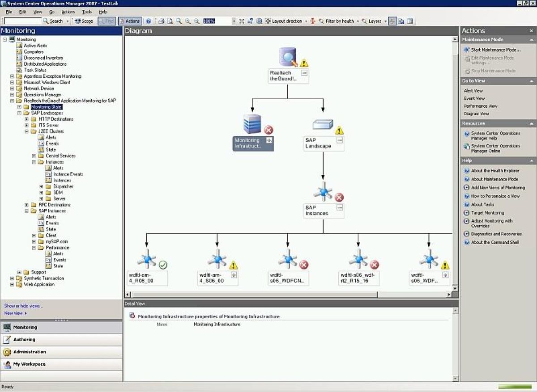Expand the RFC Destinations folder

point(27,204)
